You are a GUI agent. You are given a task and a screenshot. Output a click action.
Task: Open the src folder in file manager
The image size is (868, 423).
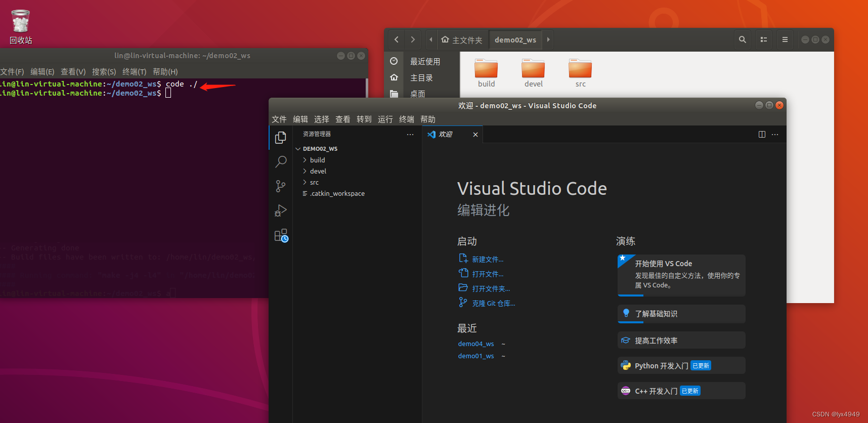pos(580,73)
